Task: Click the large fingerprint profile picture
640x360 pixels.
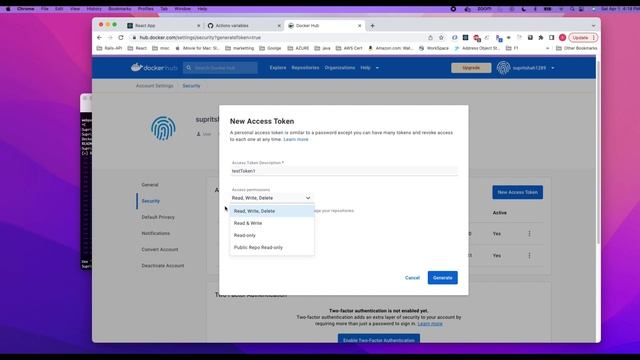Action: point(163,128)
